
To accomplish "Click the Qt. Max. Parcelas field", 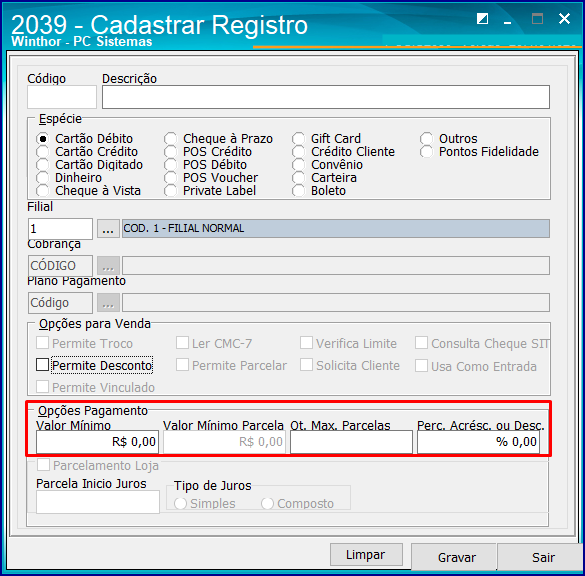I will (351, 442).
